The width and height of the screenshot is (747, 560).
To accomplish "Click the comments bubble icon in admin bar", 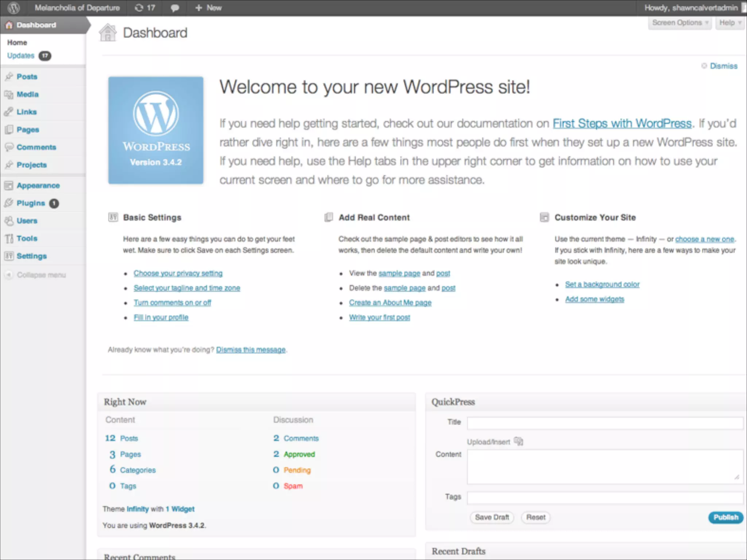I will coord(175,8).
